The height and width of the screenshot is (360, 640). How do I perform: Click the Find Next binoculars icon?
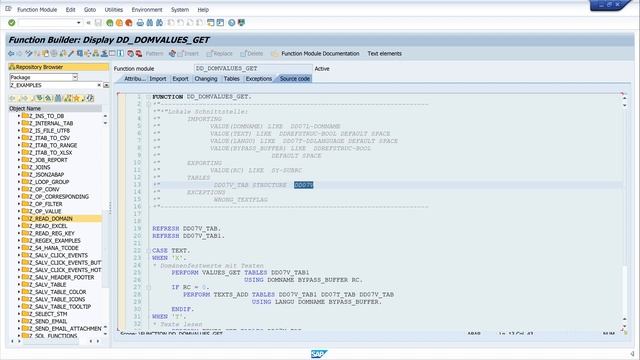click(160, 23)
